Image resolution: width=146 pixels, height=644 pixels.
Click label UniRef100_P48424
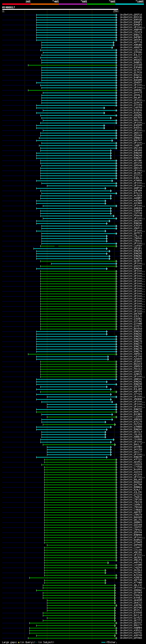tap(131, 595)
